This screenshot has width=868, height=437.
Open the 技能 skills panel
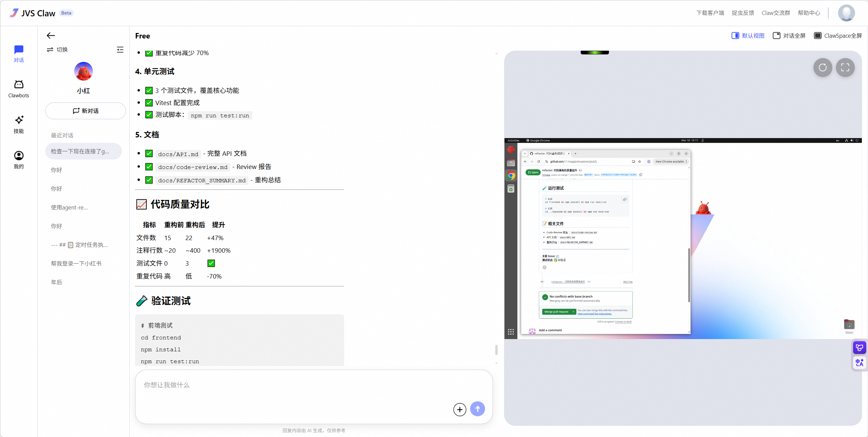(19, 124)
